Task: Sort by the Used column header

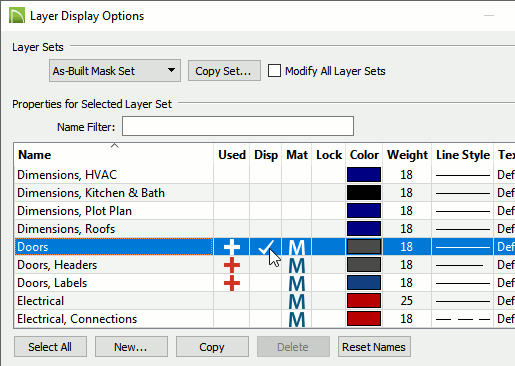Action: (x=232, y=155)
